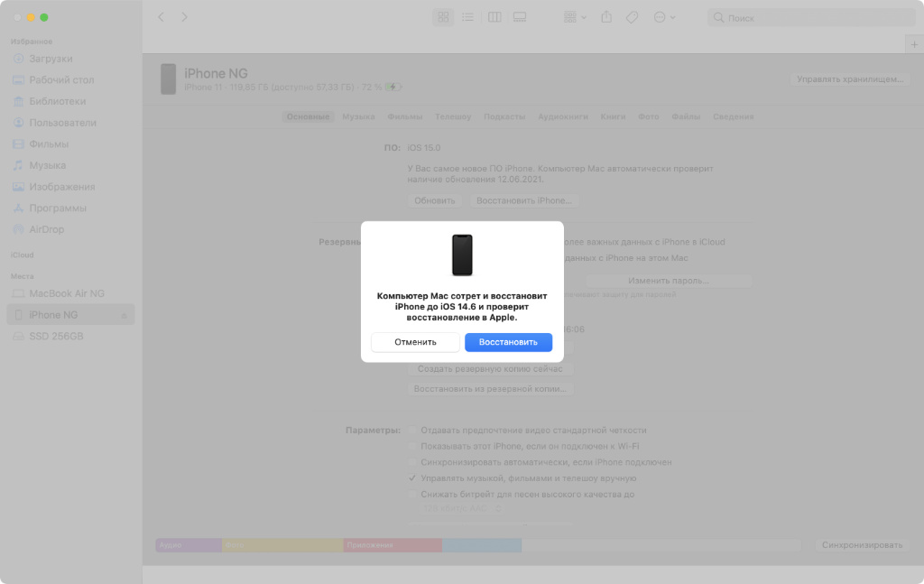This screenshot has width=924, height=584.
Task: Click the iPhone device icon in header
Action: [169, 79]
